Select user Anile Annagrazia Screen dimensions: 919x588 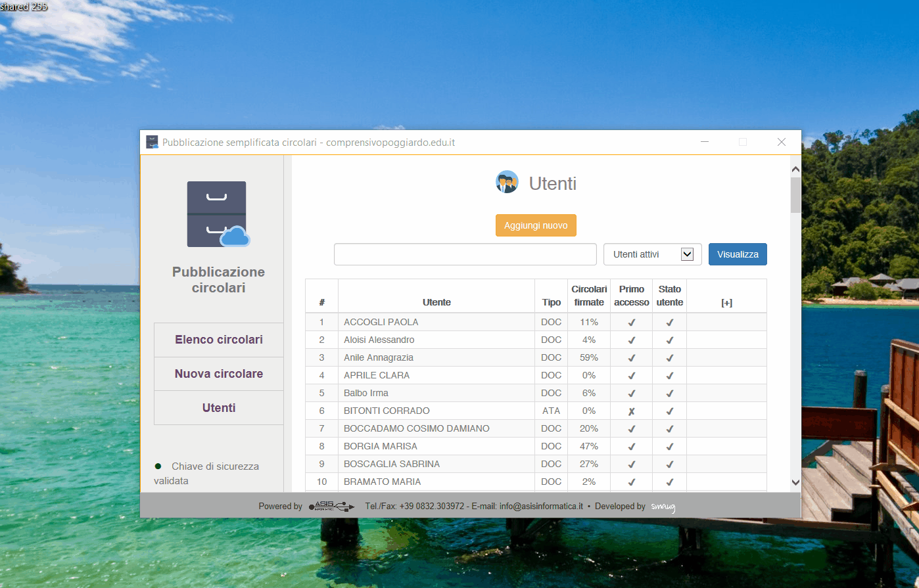point(378,357)
